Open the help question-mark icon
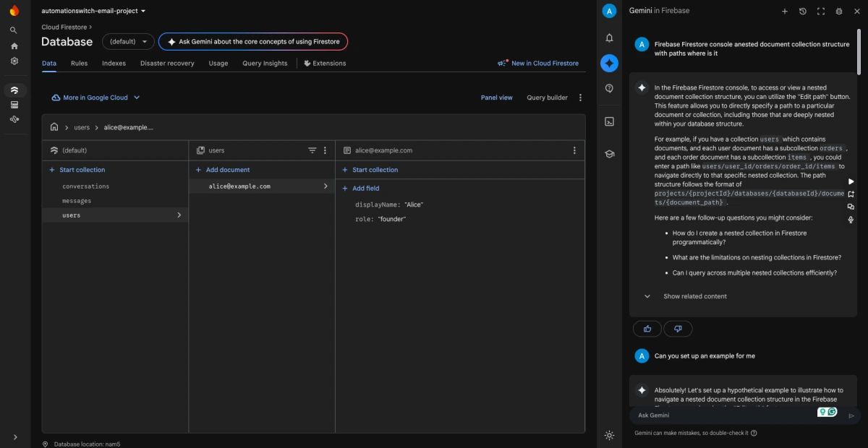 click(609, 88)
